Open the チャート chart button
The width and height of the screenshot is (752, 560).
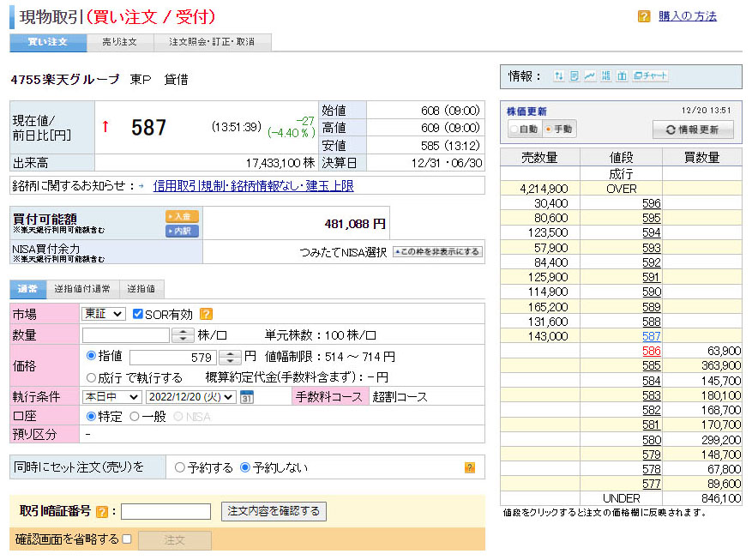pos(651,76)
